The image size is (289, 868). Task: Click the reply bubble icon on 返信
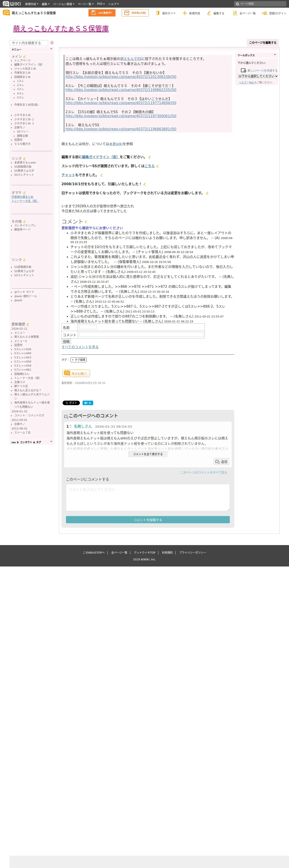(x=217, y=462)
